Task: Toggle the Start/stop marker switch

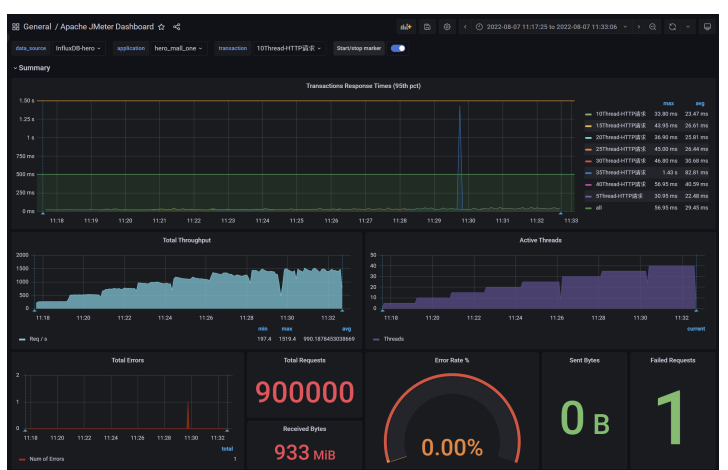Action: (x=398, y=48)
